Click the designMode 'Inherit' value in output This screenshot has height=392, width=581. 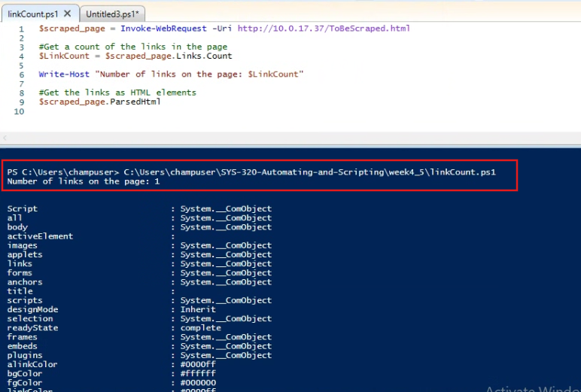(198, 309)
